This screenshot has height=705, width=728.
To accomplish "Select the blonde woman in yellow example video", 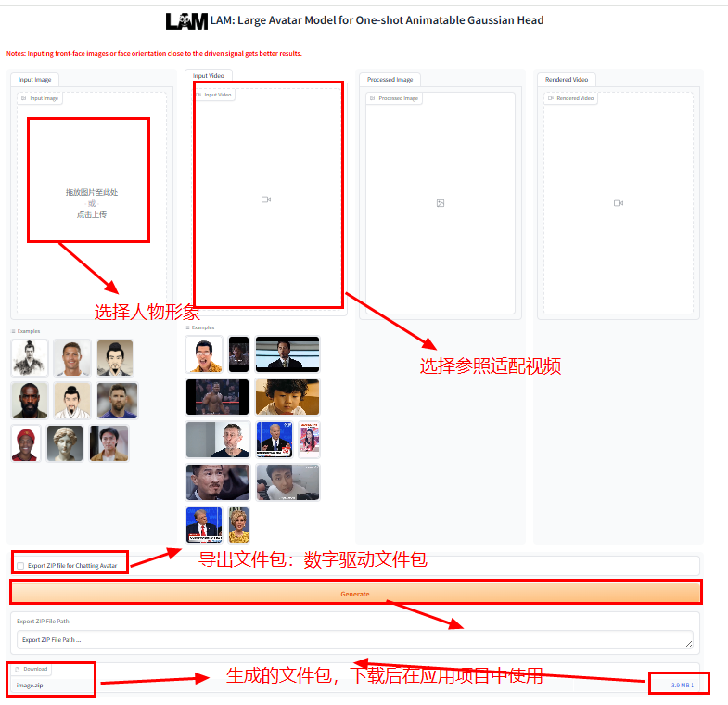I will (x=238, y=525).
